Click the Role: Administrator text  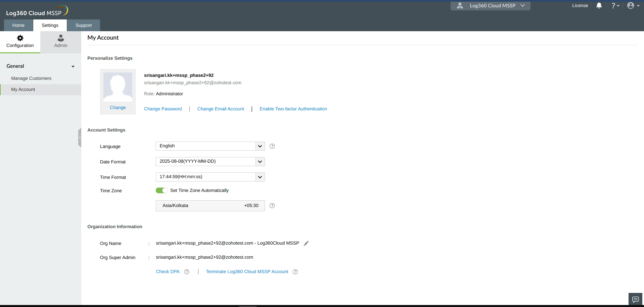click(164, 94)
